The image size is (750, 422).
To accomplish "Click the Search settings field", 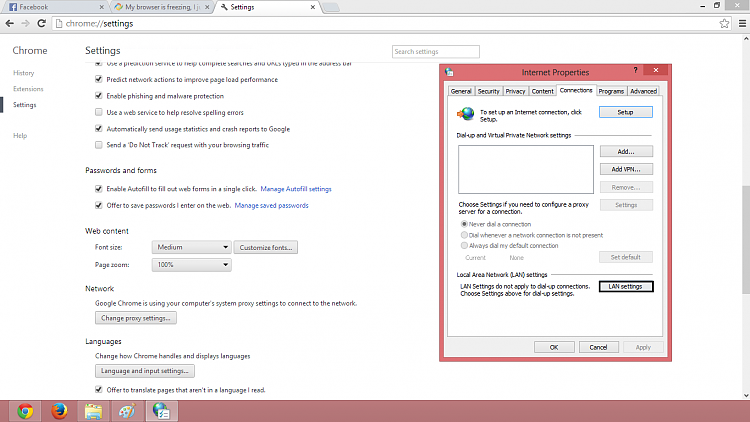I will click(x=436, y=52).
